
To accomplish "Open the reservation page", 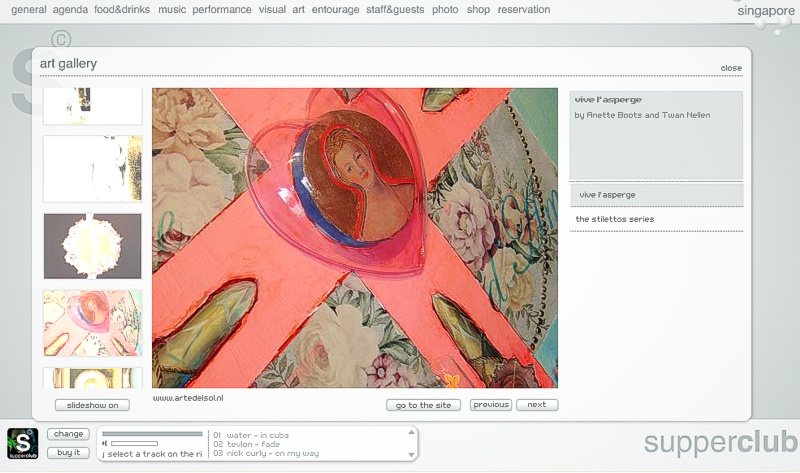I will coord(524,10).
